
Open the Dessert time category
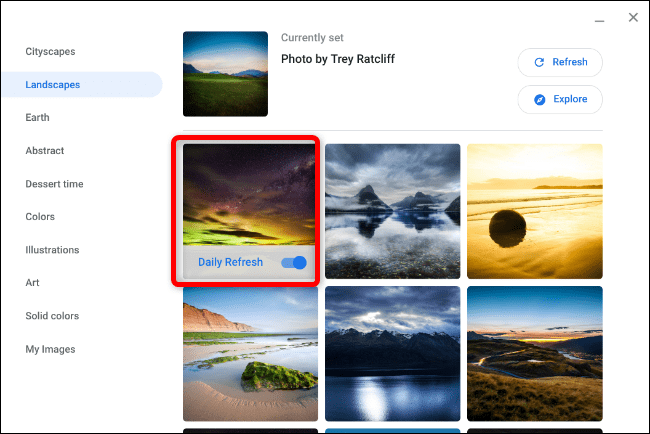point(54,184)
